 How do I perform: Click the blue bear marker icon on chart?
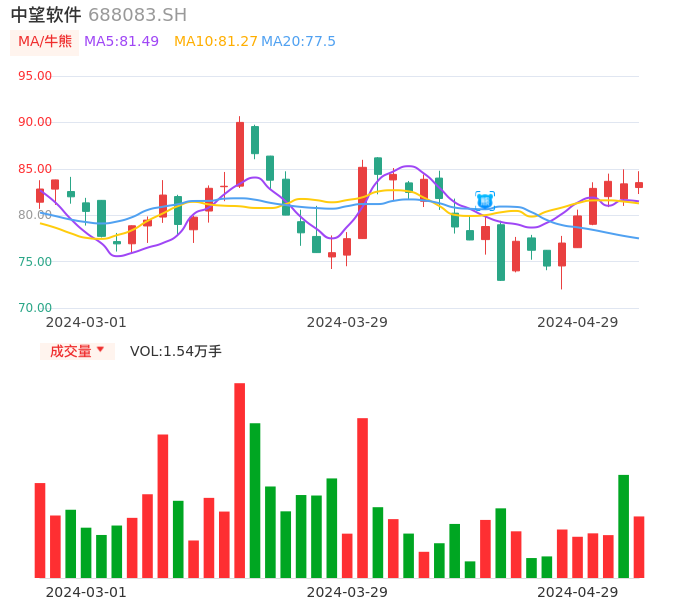[485, 201]
